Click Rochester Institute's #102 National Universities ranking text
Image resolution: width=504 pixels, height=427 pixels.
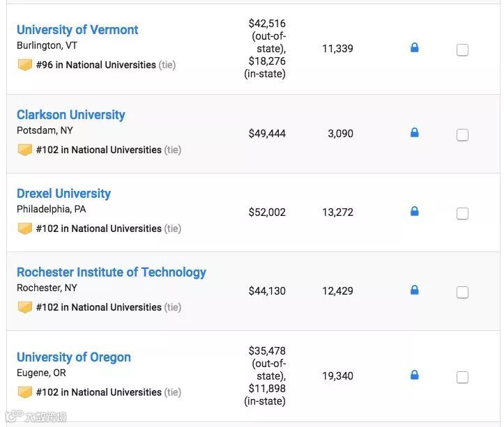click(99, 307)
